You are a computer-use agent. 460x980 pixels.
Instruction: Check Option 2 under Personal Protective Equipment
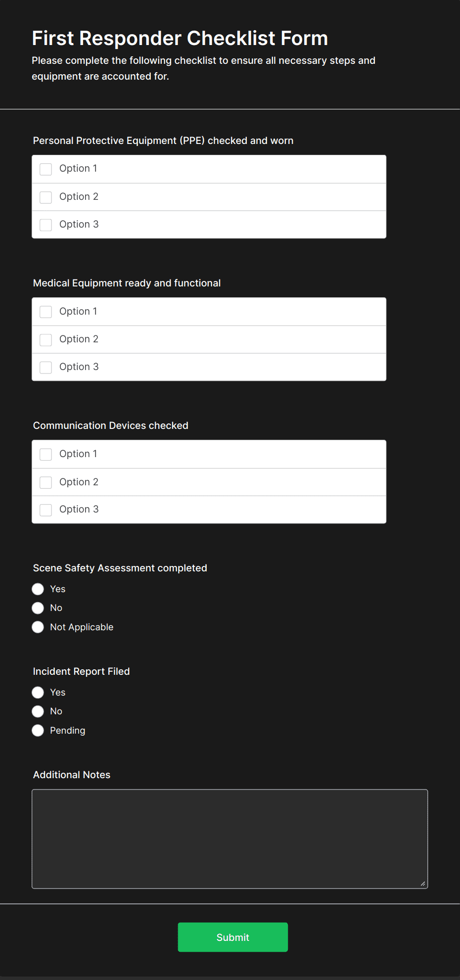tap(46, 197)
